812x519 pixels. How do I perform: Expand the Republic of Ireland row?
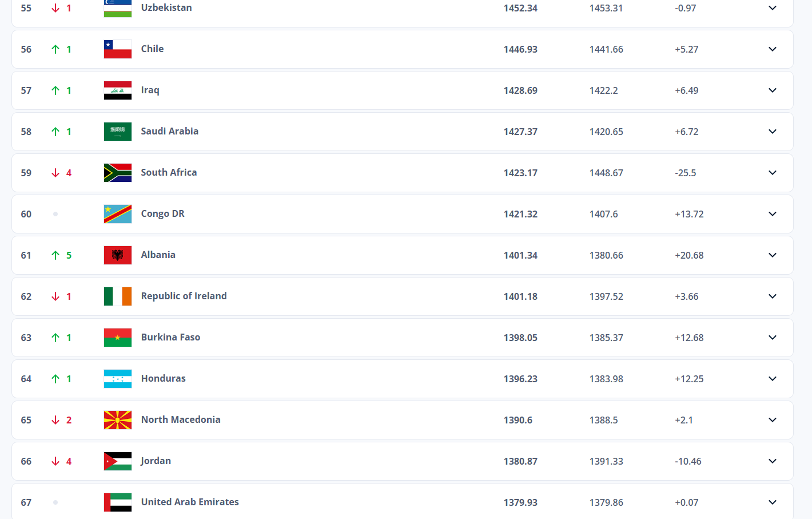773,296
